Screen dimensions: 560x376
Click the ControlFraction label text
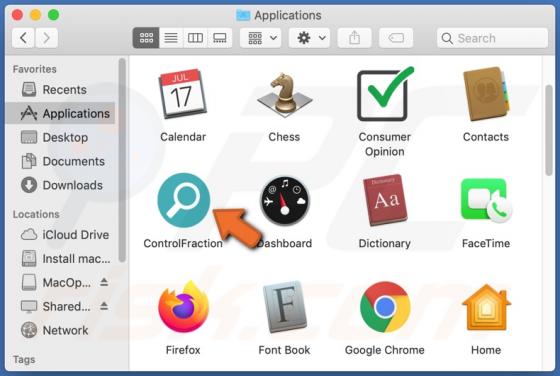tap(183, 244)
